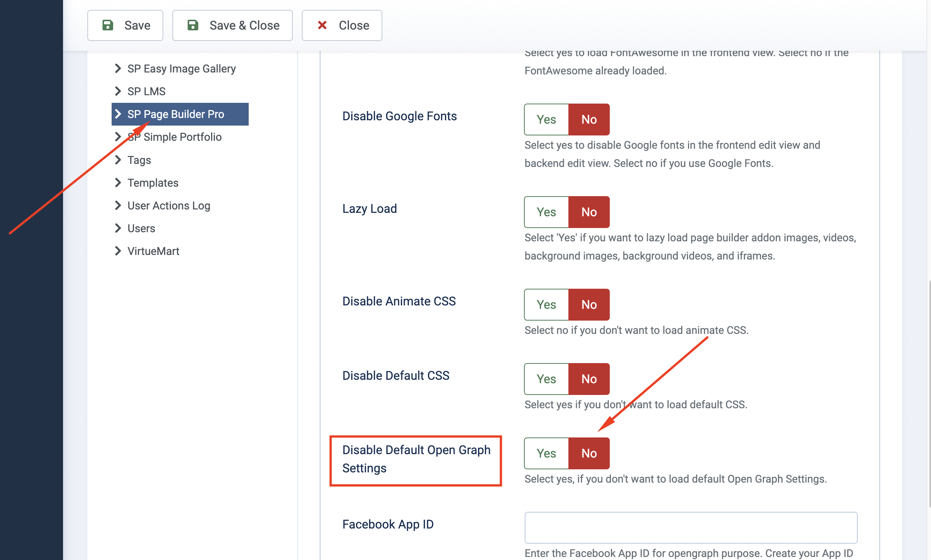Screen dimensions: 931x560
Task: Open Templates component settings
Action: [x=153, y=183]
